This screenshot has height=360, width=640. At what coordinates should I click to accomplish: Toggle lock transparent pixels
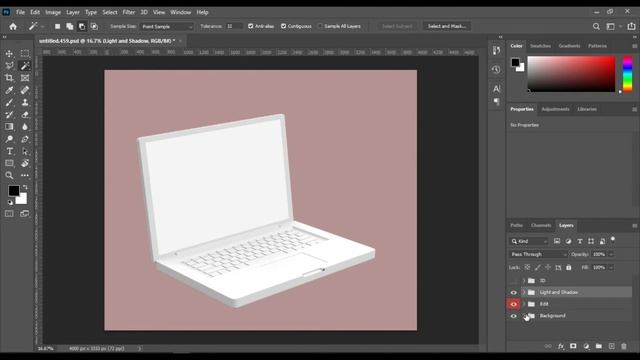point(527,267)
